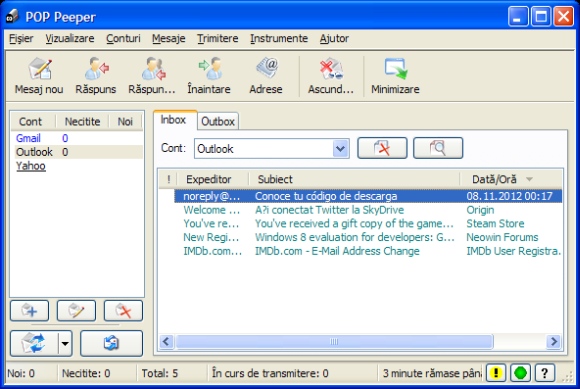Open the Ajutor menu

point(334,38)
